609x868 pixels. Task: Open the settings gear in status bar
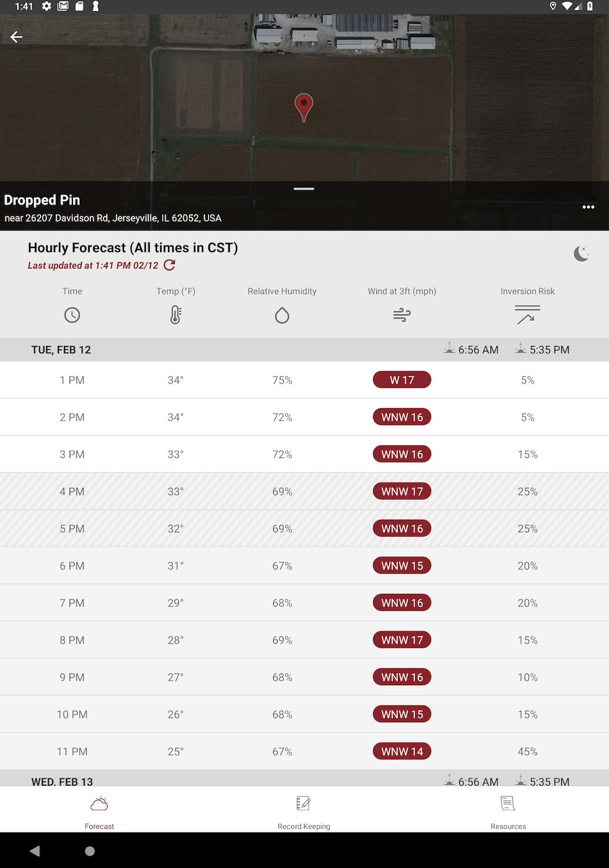47,6
